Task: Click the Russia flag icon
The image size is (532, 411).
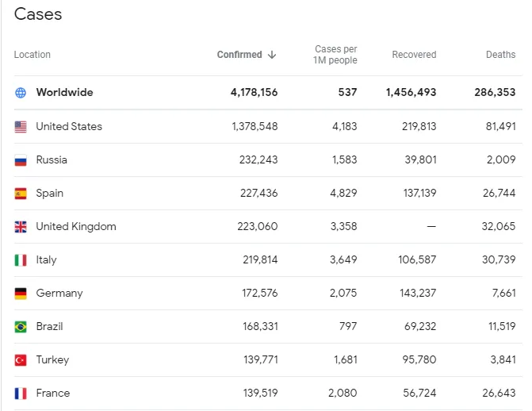Action: point(21,160)
